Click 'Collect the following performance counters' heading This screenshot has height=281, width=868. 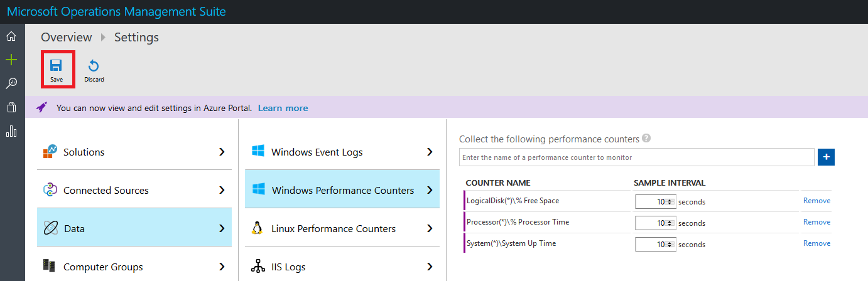click(x=549, y=139)
